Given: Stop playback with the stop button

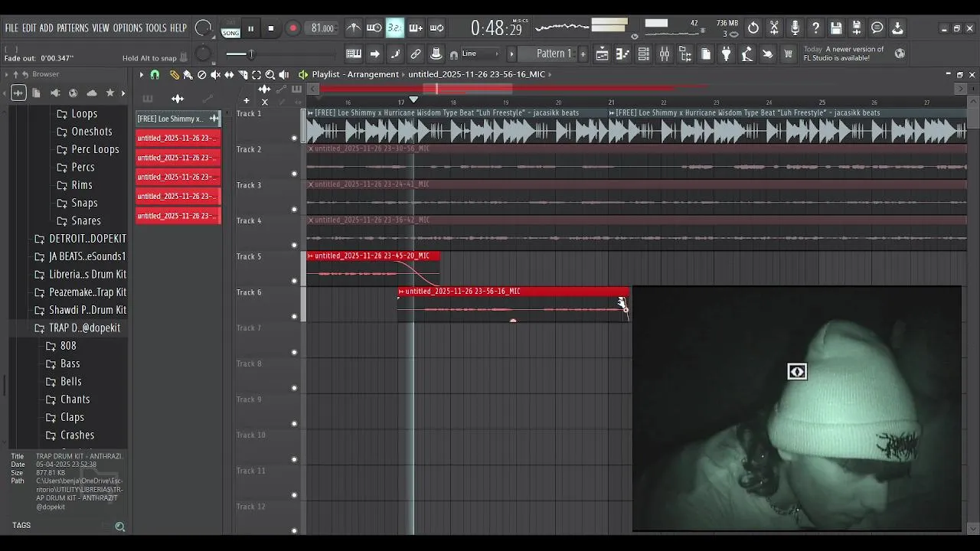Looking at the screenshot, I should coord(270,28).
